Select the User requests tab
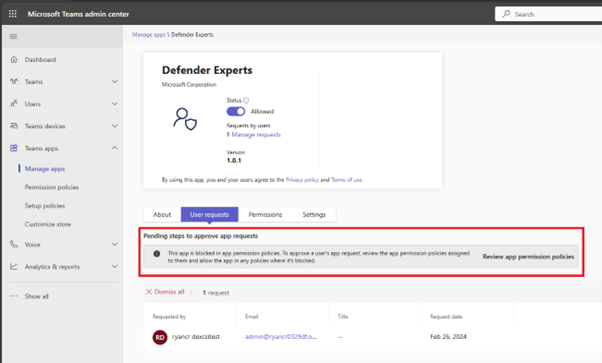The height and width of the screenshot is (363, 602). pyautogui.click(x=210, y=214)
